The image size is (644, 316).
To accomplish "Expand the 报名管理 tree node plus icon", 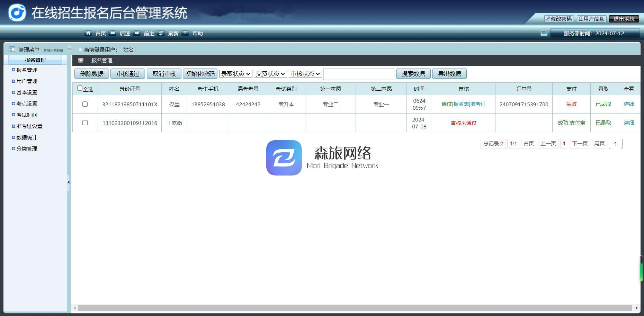I will (x=14, y=70).
